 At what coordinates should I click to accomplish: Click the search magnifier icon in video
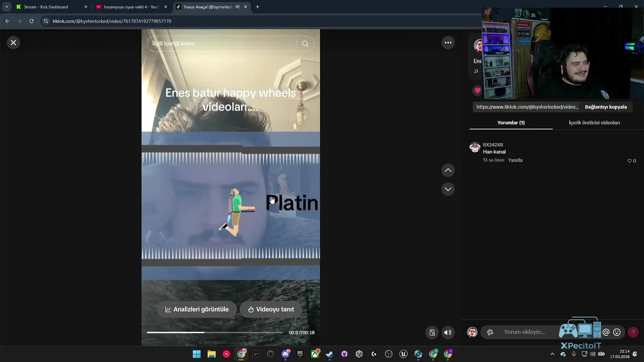click(x=305, y=44)
